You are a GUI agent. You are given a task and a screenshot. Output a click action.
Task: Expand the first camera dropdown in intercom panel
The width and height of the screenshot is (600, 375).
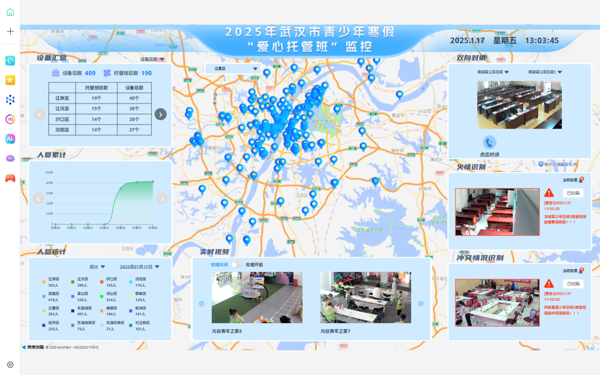[x=493, y=72]
